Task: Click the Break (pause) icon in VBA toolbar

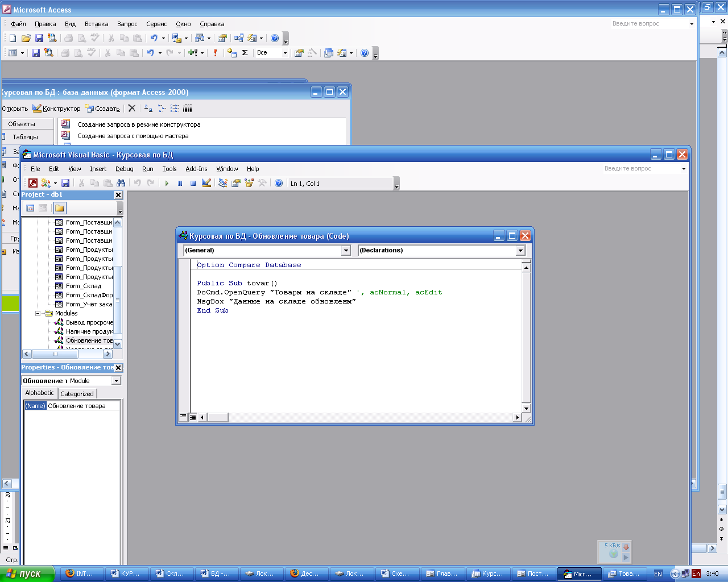Action: tap(180, 183)
